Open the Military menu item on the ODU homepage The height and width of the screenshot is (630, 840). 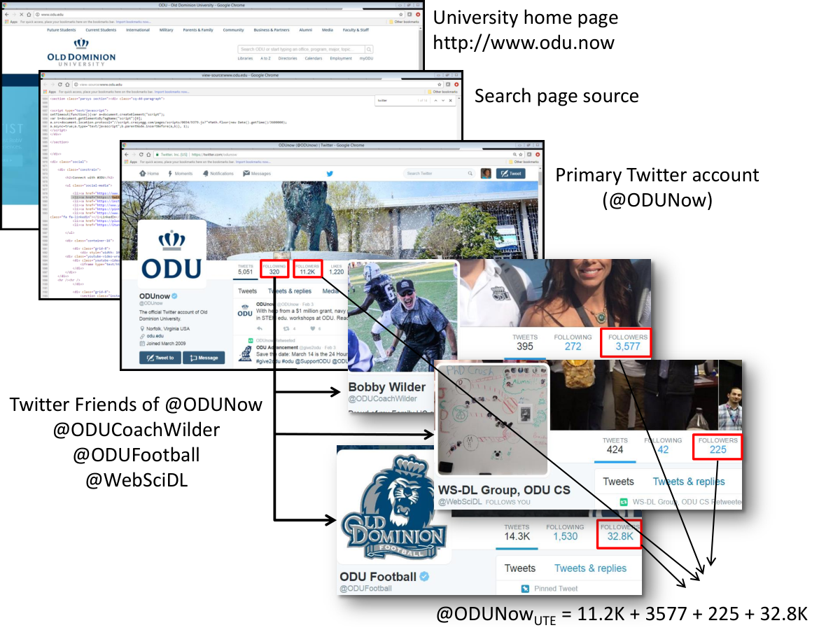point(166,30)
